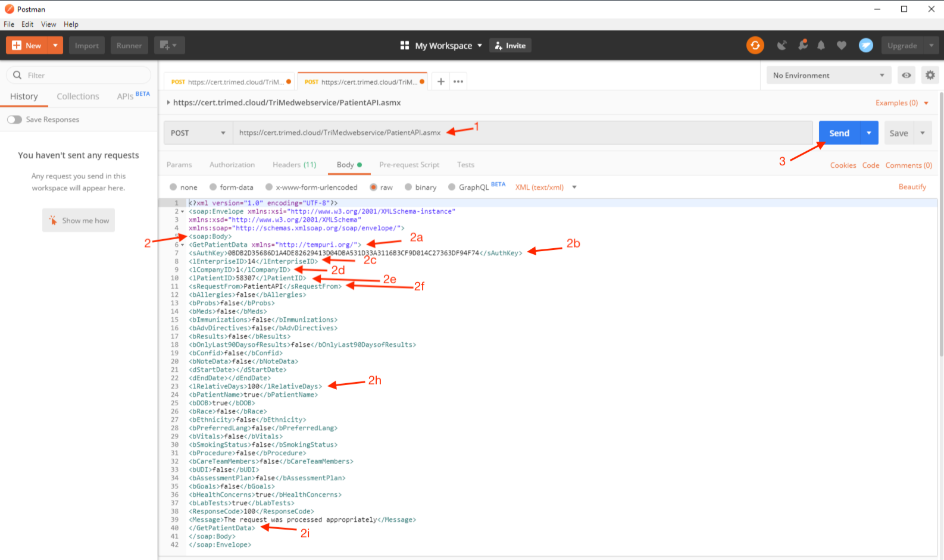Open the Authorization tab

(x=232, y=165)
